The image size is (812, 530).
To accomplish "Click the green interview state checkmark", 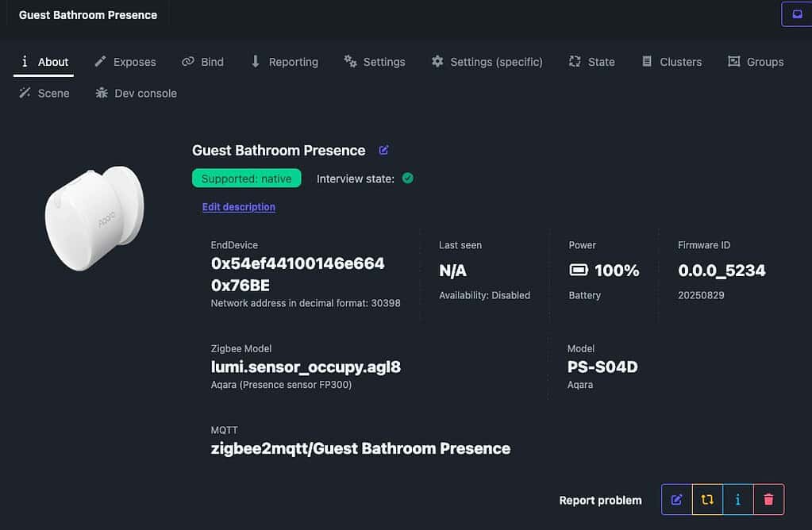I will pos(408,179).
